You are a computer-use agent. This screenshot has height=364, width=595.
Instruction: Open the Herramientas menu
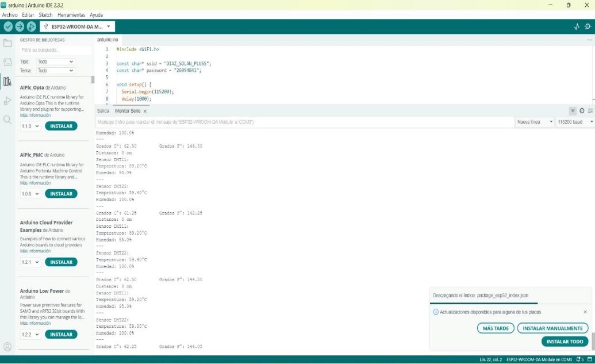coord(71,15)
